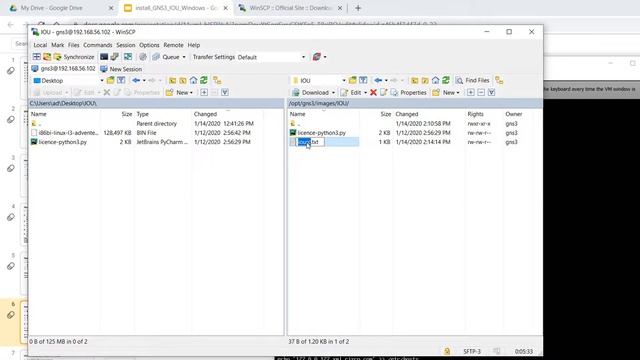Open the terminal console icon
This screenshot has width=640, height=360.
click(104, 57)
